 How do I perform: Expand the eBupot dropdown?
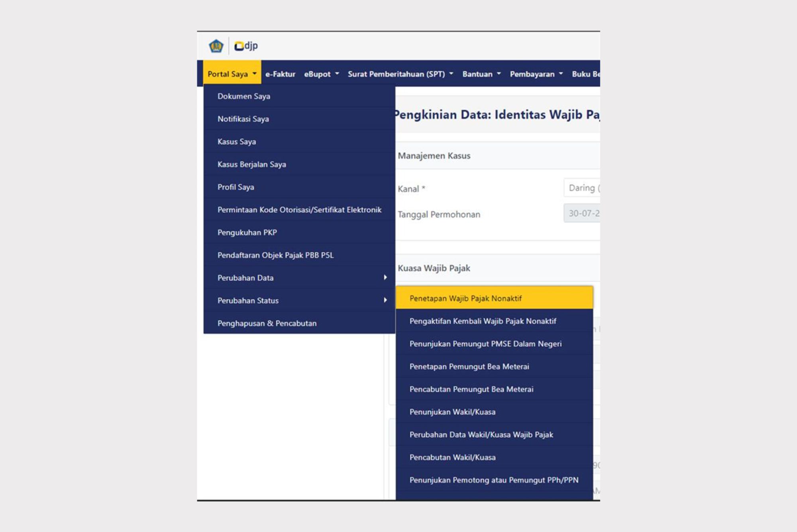(322, 74)
